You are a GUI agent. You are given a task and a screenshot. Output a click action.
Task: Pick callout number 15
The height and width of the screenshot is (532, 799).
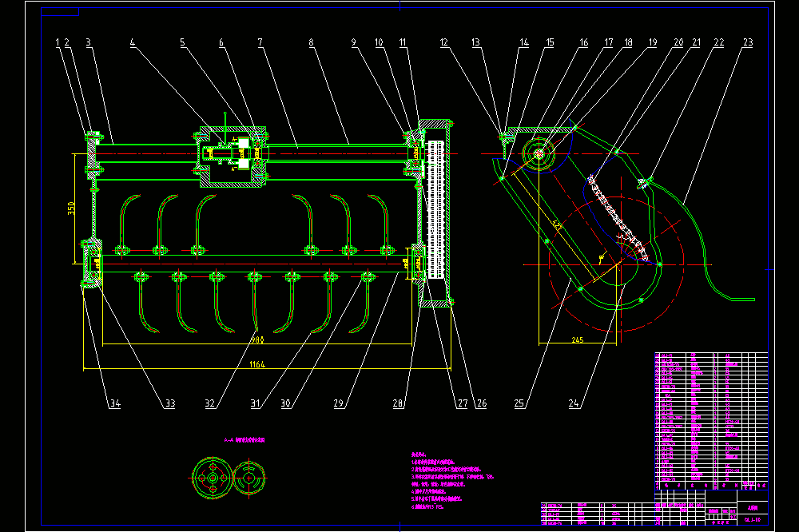pos(550,43)
